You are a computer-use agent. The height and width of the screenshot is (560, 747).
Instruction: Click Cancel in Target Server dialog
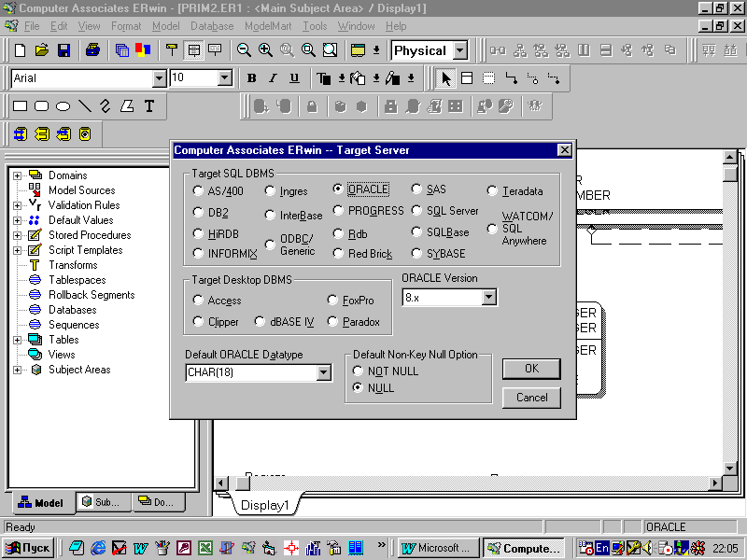point(531,398)
